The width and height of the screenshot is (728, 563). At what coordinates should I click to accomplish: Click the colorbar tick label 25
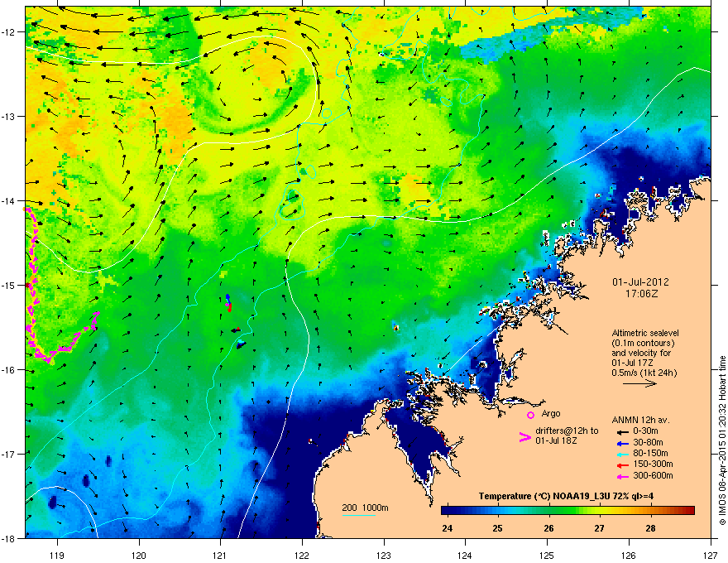[497, 528]
